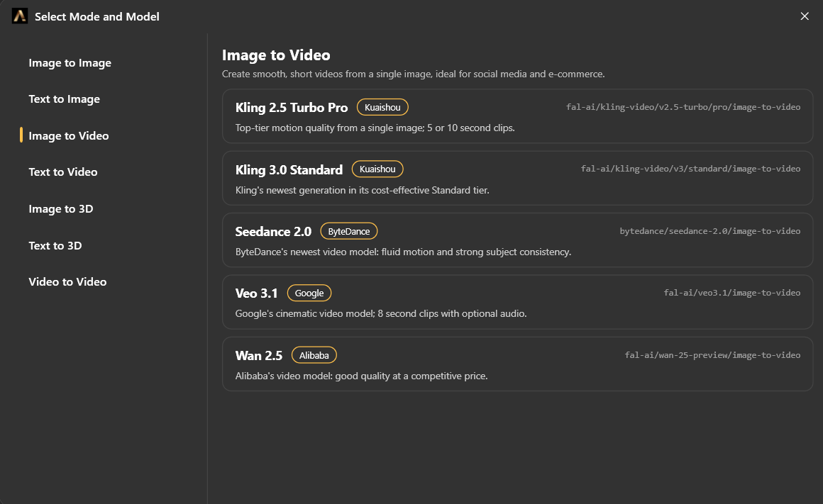Click the fal-ai/kling-video/v2.5-turbo/pro/image-to-video path
Image resolution: width=823 pixels, height=504 pixels.
click(683, 107)
